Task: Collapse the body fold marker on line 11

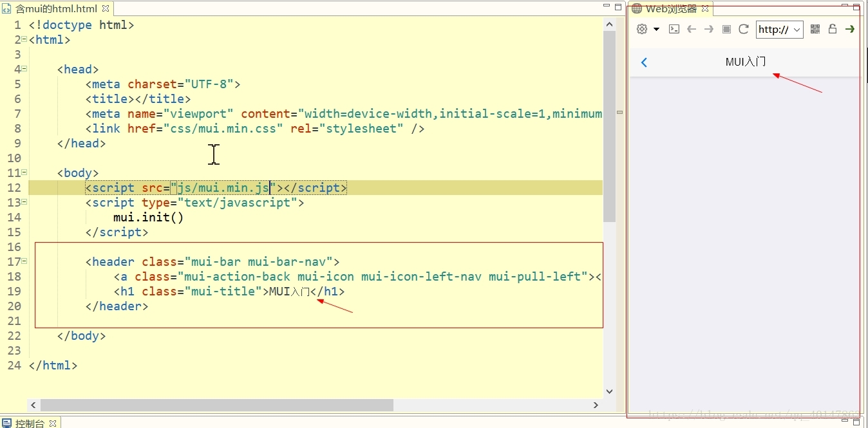Action: (24, 171)
